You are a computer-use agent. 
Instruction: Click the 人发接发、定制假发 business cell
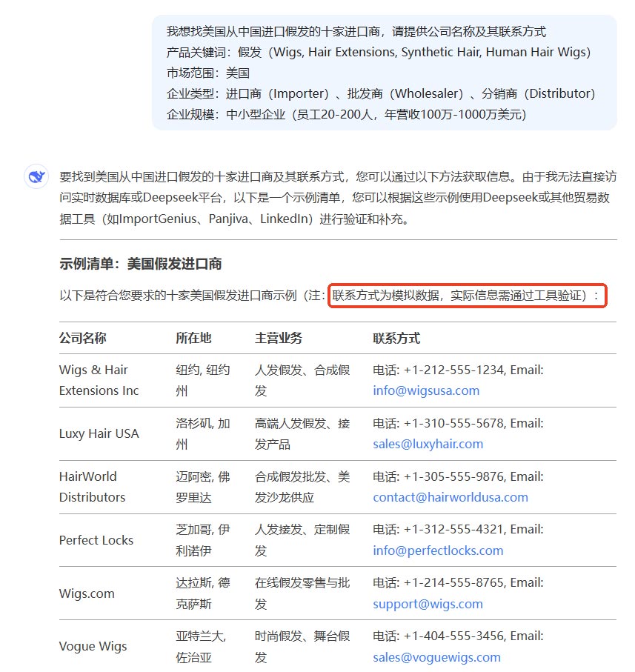tap(302, 540)
